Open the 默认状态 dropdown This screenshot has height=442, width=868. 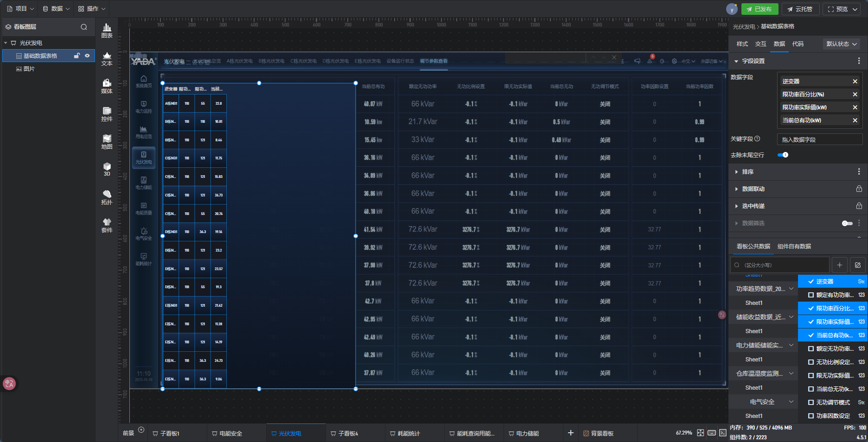[x=842, y=44]
